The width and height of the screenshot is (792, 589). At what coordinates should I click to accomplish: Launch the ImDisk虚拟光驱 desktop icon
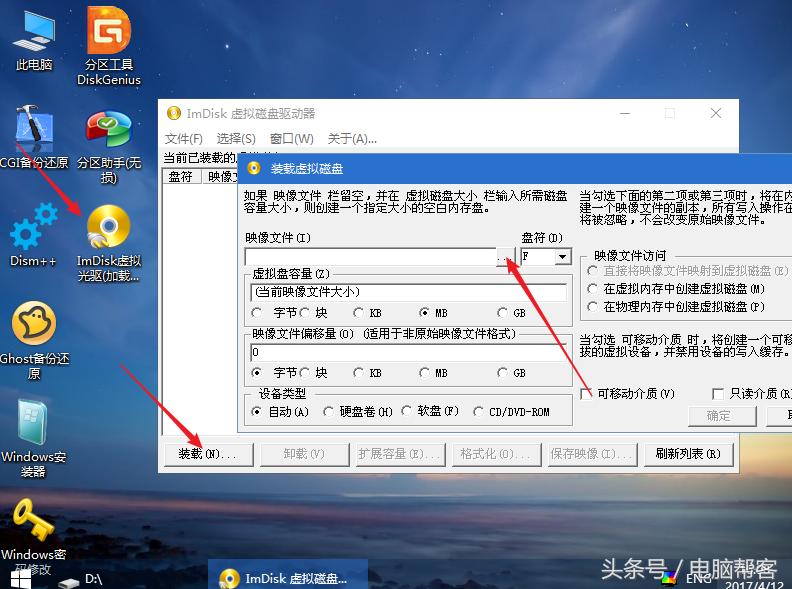point(109,242)
